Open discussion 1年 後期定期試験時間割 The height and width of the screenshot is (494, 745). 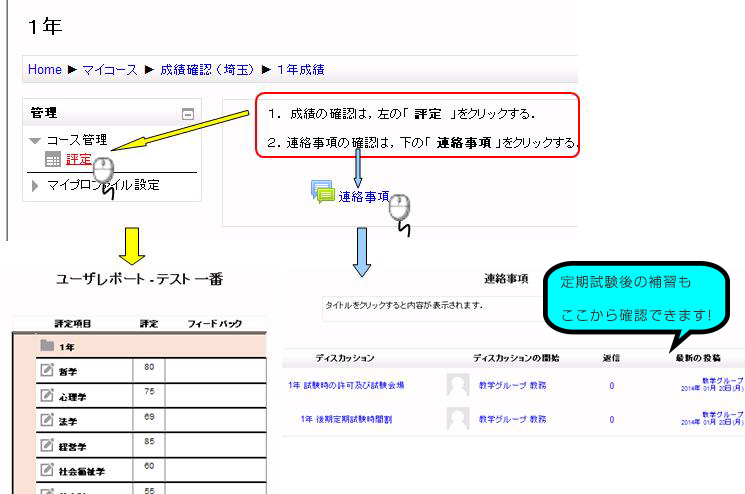(x=346, y=419)
